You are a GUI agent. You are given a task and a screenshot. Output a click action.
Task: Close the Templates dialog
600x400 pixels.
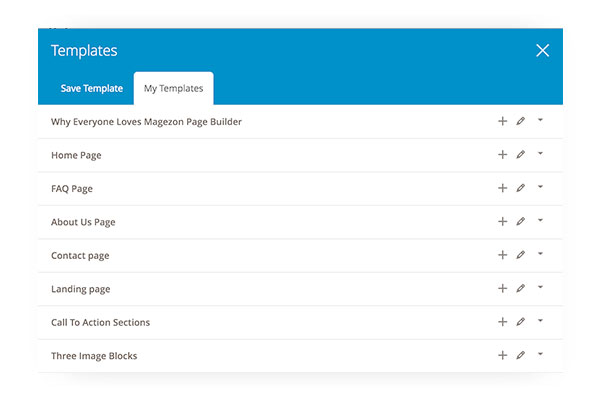(543, 50)
